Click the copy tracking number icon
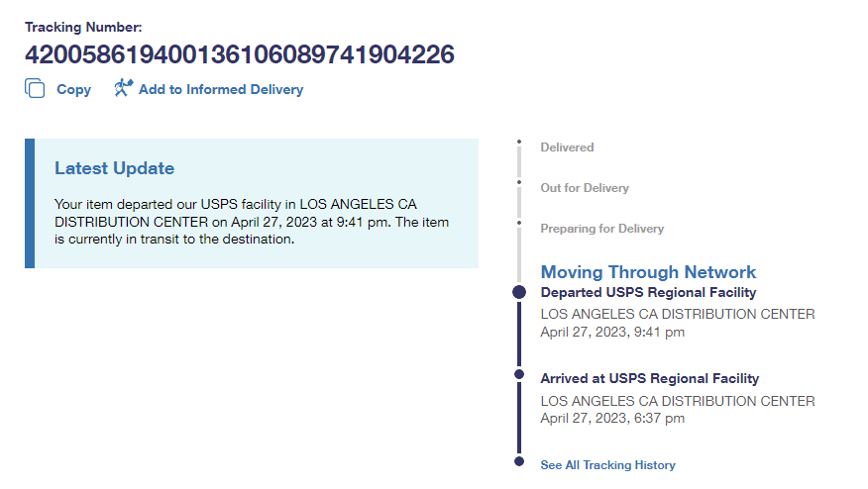The height and width of the screenshot is (489, 868). pyautogui.click(x=35, y=89)
